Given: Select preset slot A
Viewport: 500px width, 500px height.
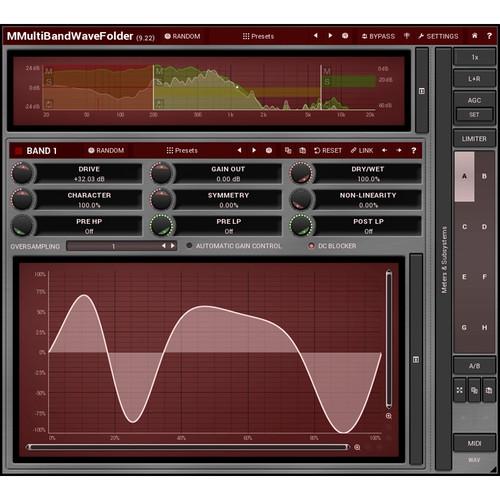Looking at the screenshot, I should click(464, 176).
